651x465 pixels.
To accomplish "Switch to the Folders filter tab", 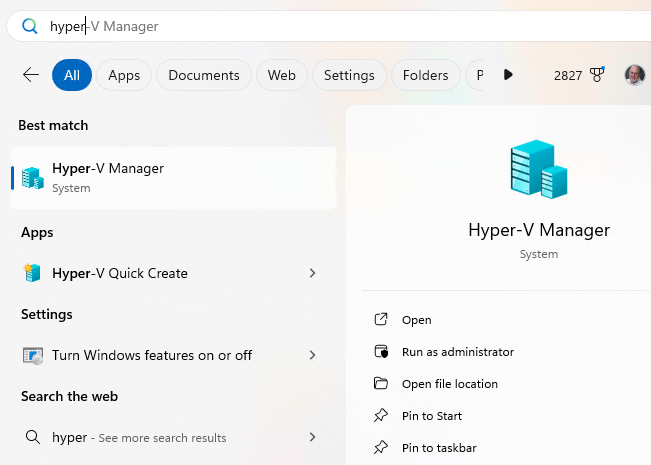I will 426,75.
